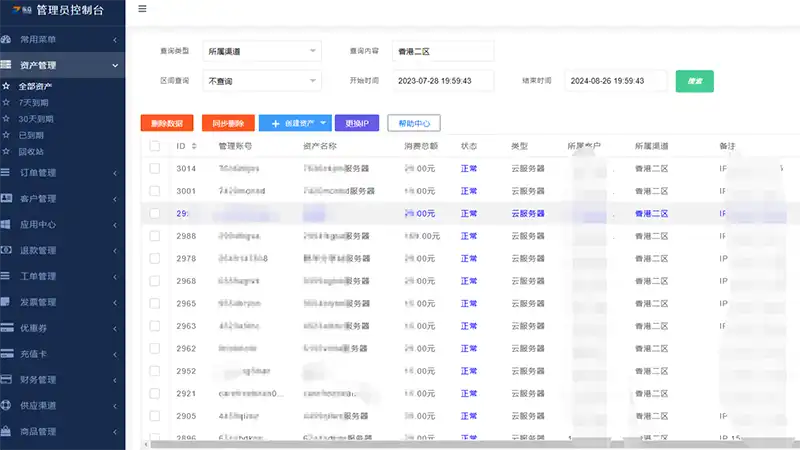Image resolution: width=800 pixels, height=450 pixels.
Task: Click the 财务管理 credit card icon
Action: click(x=6, y=379)
